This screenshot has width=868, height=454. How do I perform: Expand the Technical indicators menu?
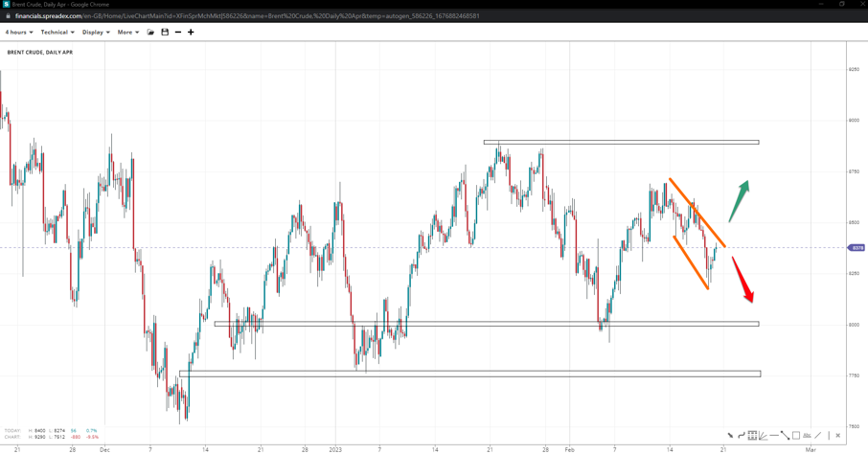[57, 33]
